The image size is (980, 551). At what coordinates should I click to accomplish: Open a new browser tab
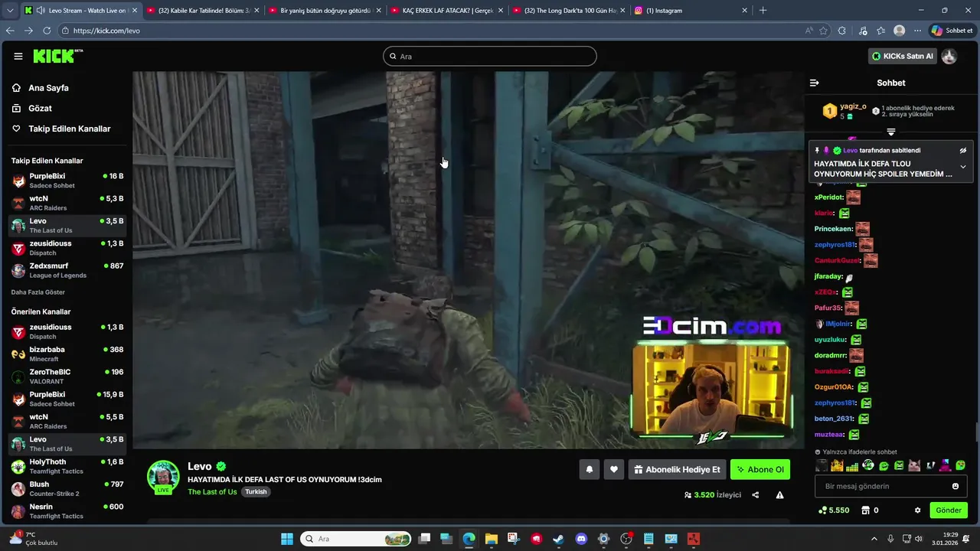(x=763, y=11)
